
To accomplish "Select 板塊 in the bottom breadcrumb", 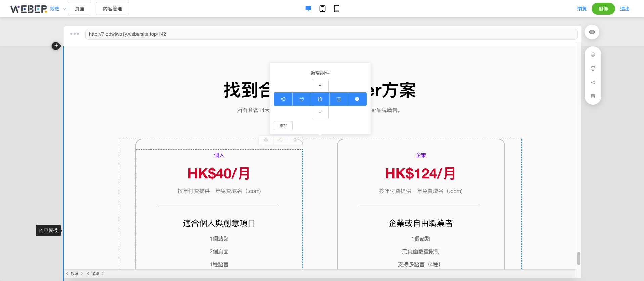I will [74, 274].
